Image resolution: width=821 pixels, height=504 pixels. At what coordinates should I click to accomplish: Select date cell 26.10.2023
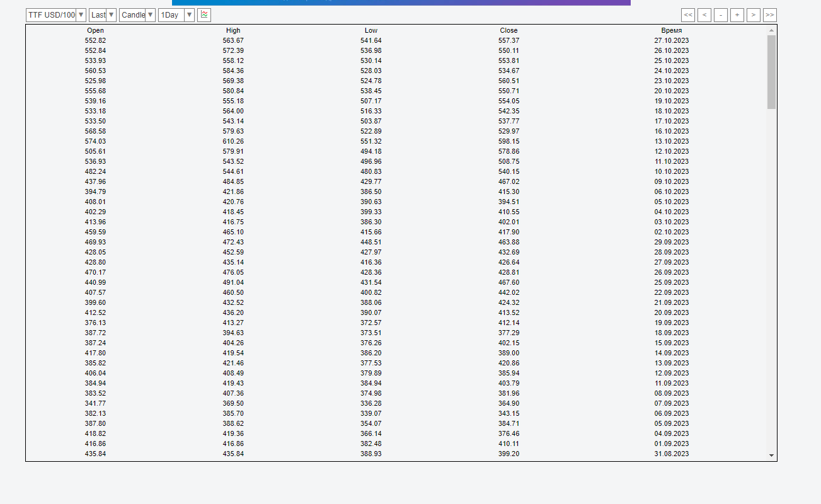click(x=672, y=50)
